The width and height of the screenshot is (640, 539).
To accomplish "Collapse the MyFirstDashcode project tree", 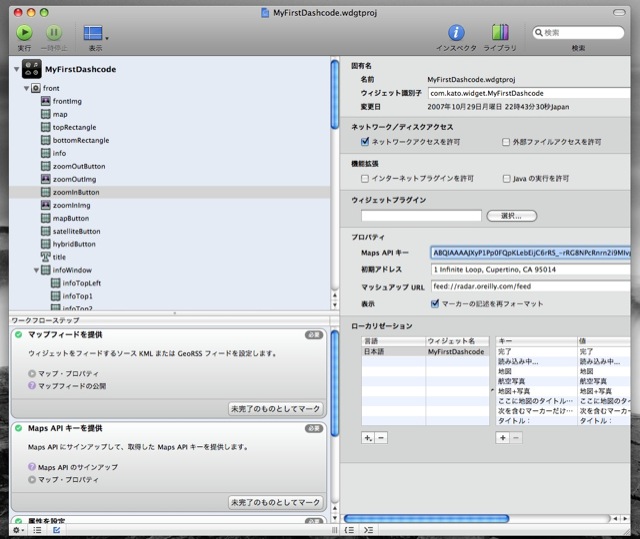I will (x=16, y=69).
